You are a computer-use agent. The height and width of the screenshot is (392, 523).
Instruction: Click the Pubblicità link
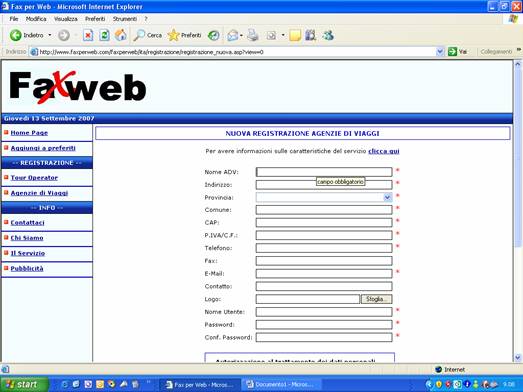[x=27, y=269]
